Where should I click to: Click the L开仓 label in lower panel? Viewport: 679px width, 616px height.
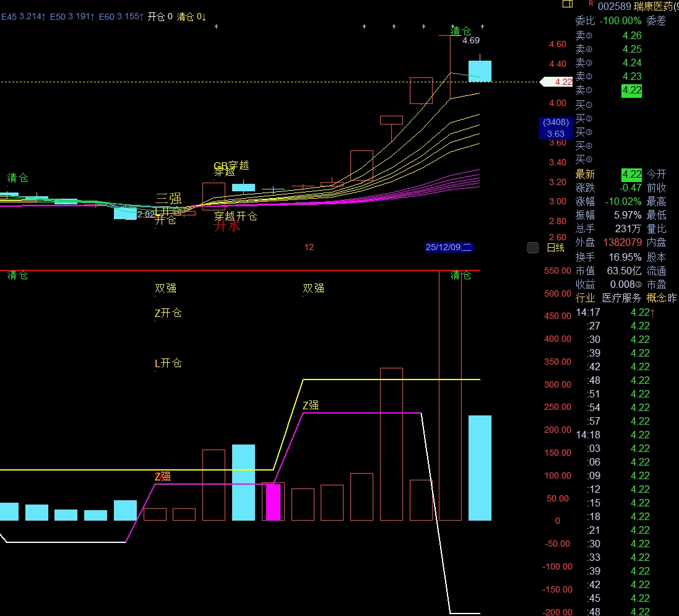pyautogui.click(x=168, y=363)
